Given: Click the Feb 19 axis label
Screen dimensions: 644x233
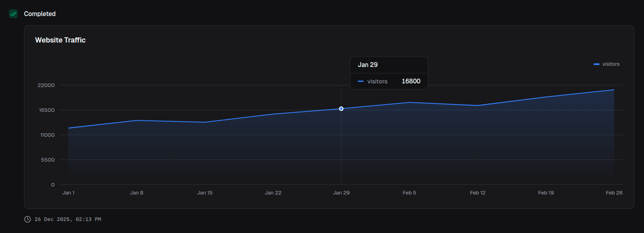Looking at the screenshot, I should [x=546, y=193].
